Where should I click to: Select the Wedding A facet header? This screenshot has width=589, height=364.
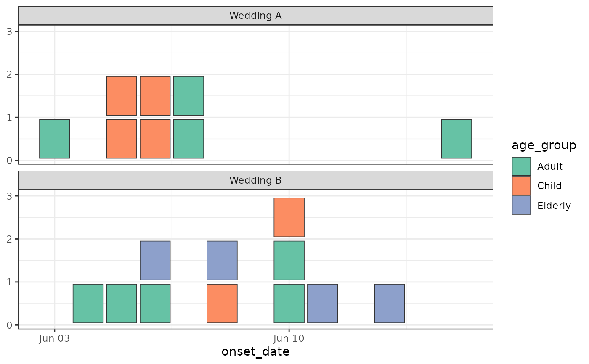[x=255, y=16]
